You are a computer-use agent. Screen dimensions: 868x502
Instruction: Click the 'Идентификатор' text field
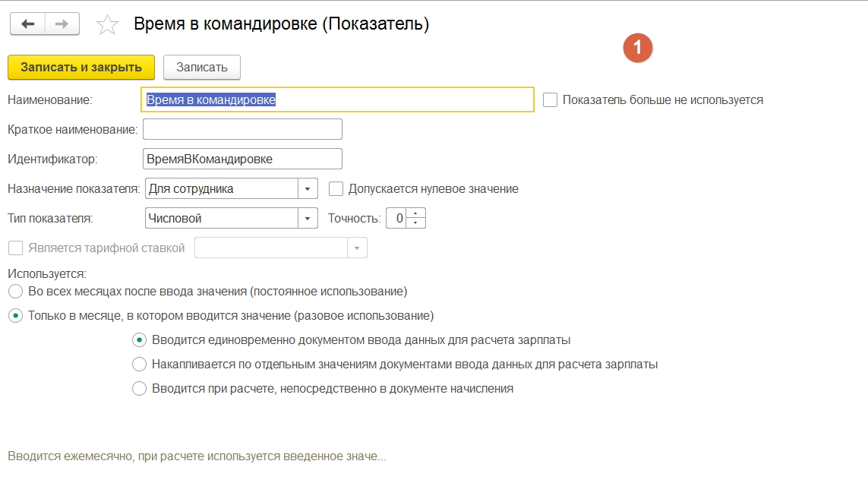(x=242, y=159)
